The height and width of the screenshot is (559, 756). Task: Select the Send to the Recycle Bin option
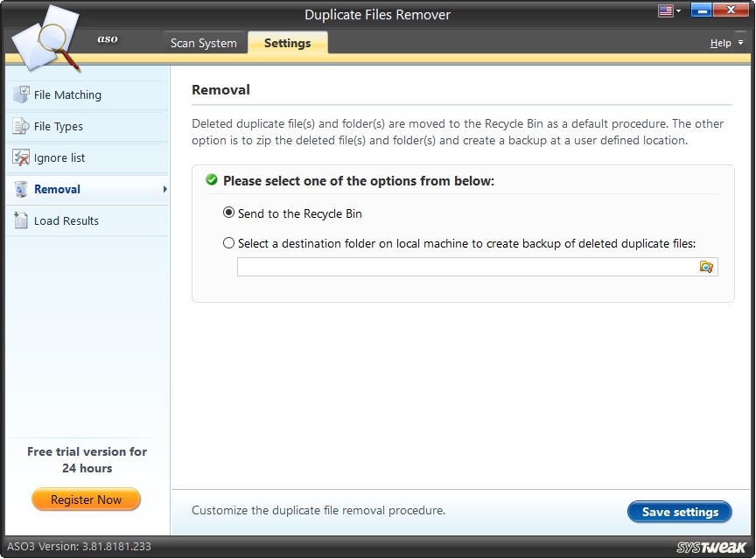pyautogui.click(x=228, y=213)
